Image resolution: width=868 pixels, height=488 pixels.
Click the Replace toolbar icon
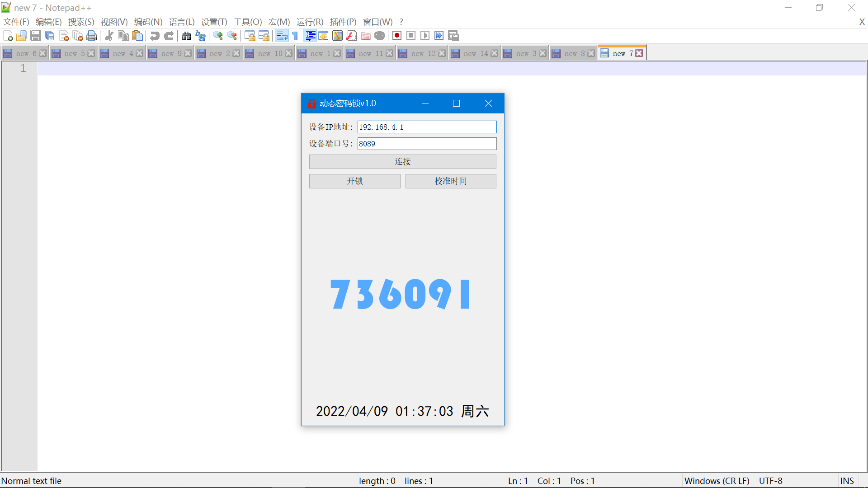pos(200,36)
